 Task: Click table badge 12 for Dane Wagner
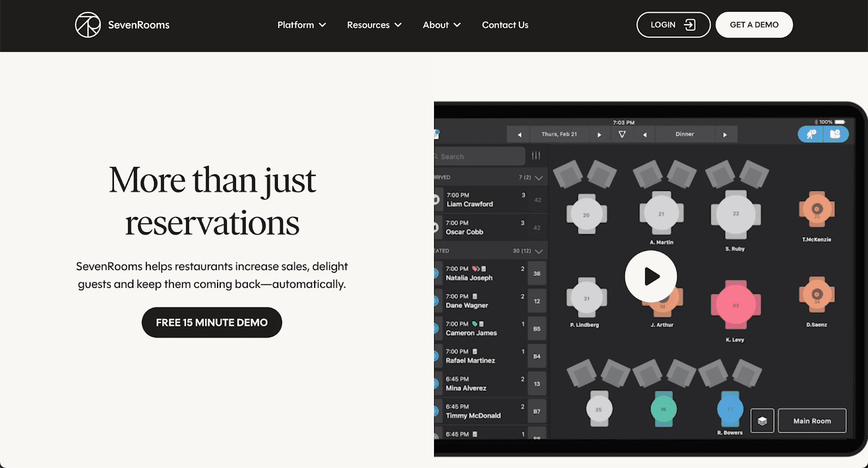tap(537, 302)
